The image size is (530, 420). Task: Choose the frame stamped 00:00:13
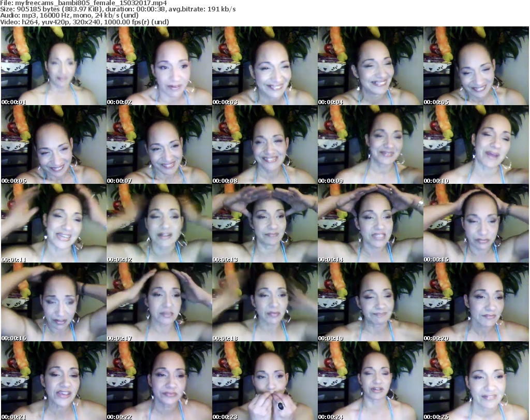tap(264, 224)
